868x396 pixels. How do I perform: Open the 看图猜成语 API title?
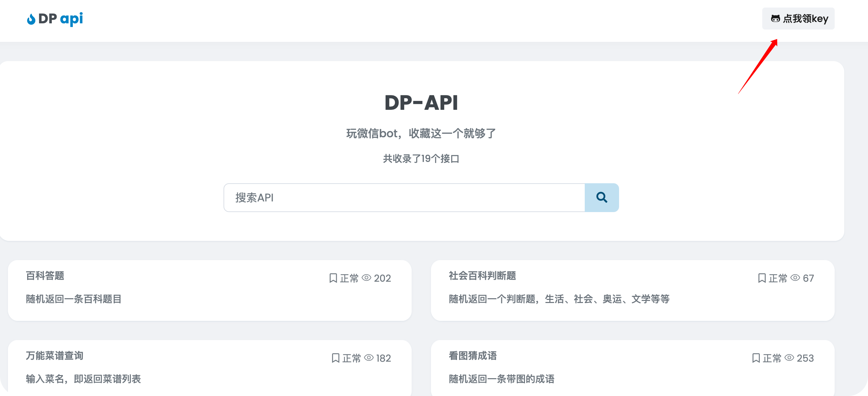click(x=472, y=356)
